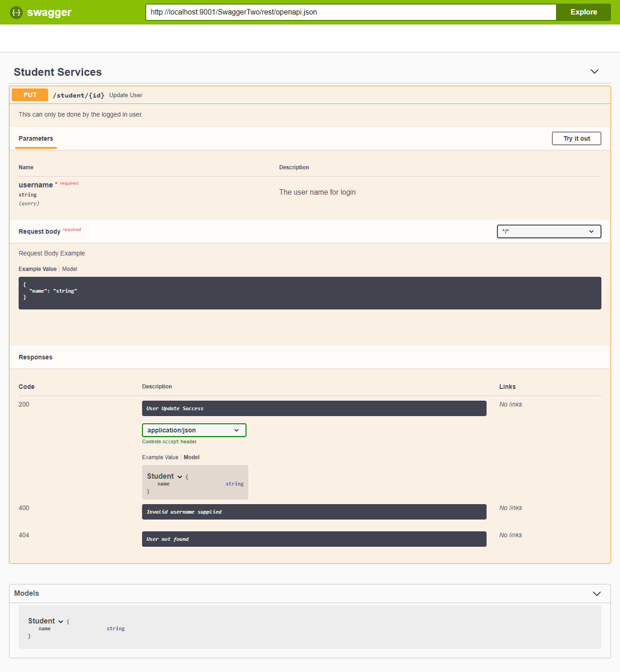Collapse the Student model under Models
This screenshot has width=620, height=672.
pyautogui.click(x=61, y=621)
